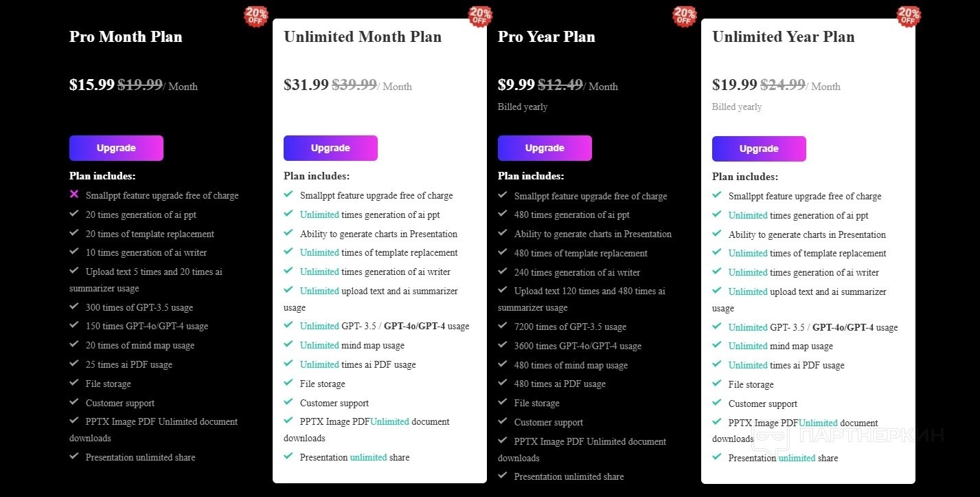
Task: Upgrade to the Pro Month Plan
Action: click(116, 148)
